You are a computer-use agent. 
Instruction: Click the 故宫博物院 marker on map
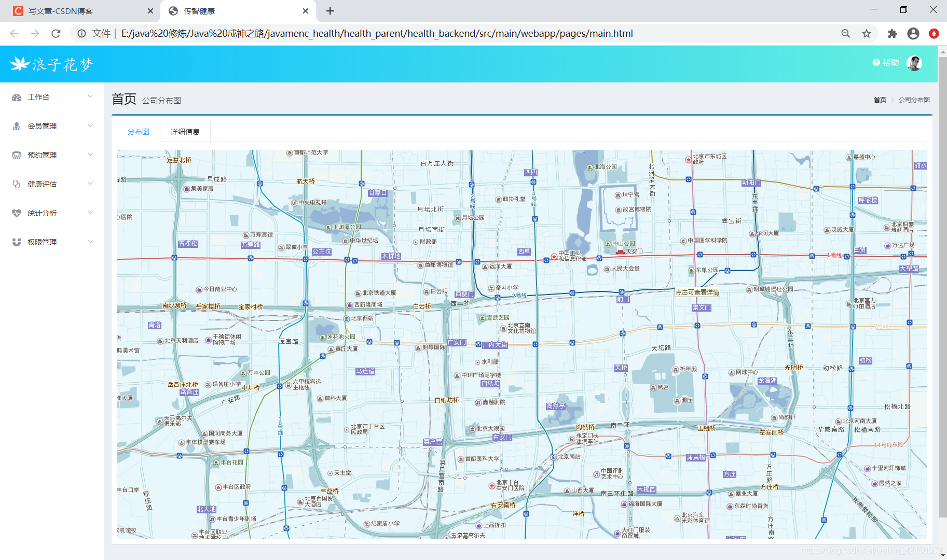coord(619,210)
